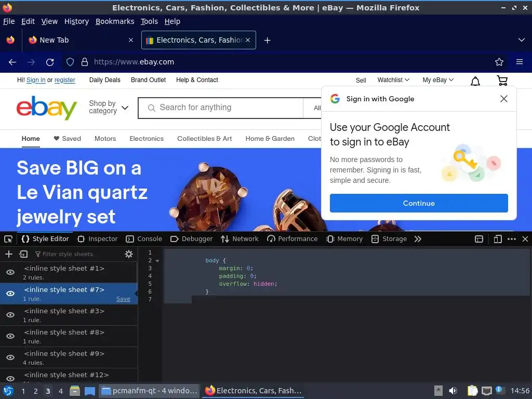Image resolution: width=532 pixels, height=399 pixels.
Task: Focus the Filter style sheets box
Action: (77, 254)
